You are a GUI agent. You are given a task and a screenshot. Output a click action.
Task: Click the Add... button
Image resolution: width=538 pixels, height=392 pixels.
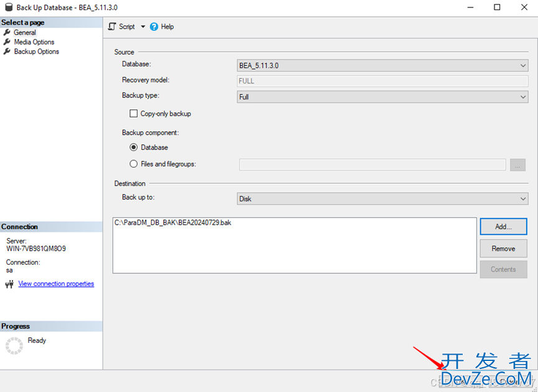pos(503,227)
